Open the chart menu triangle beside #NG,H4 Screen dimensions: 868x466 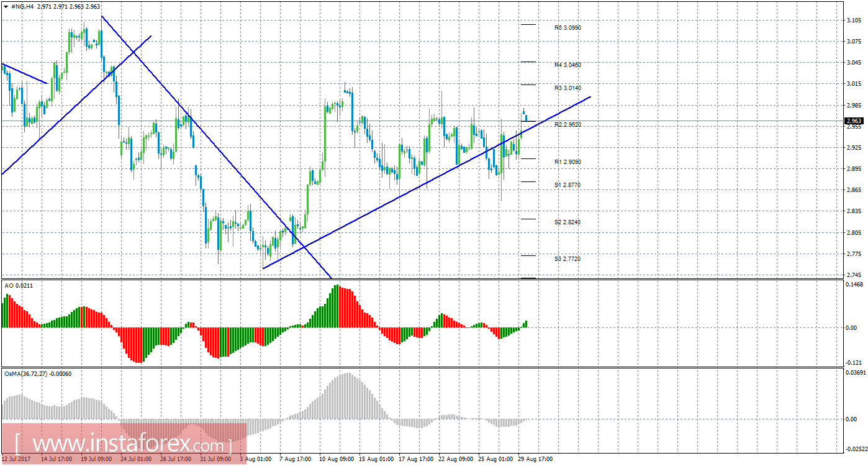click(6, 7)
